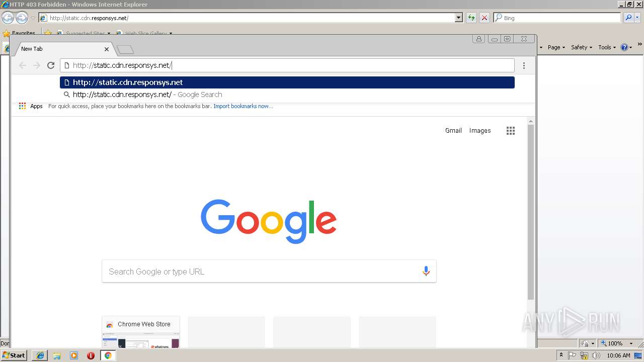Open a new Chrome tab
The height and width of the screenshot is (362, 644).
pos(125,49)
